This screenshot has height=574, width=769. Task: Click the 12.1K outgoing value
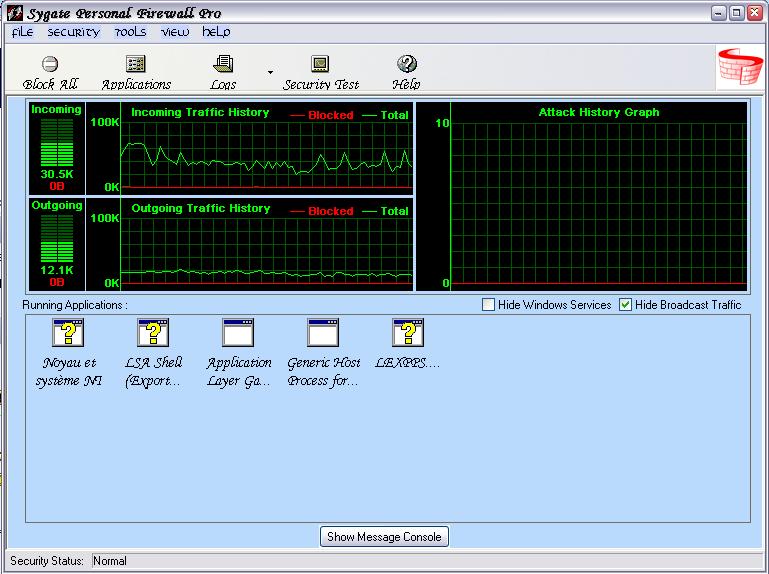pos(57,270)
